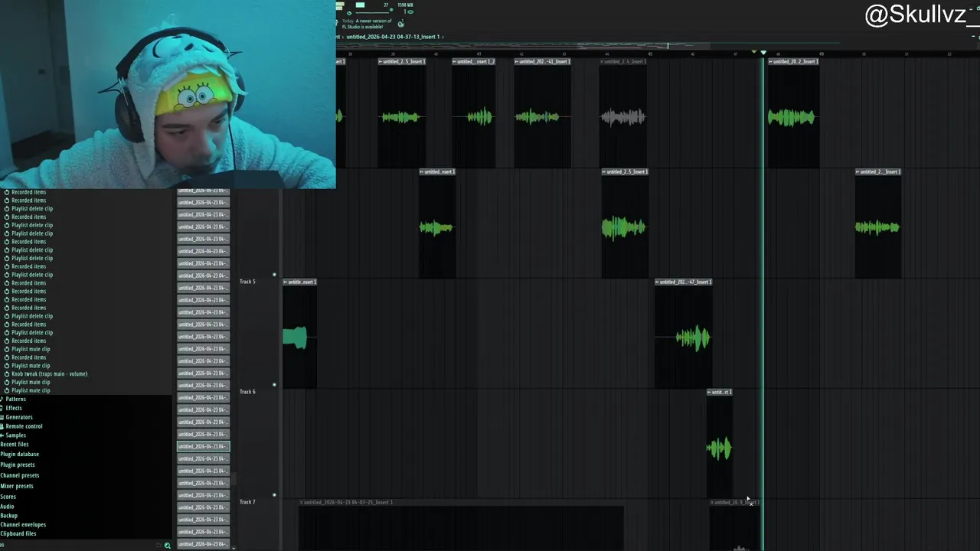Open clip menu of untitled_202..-47_Insert 1
This screenshot has width=980, height=551.
[658, 282]
